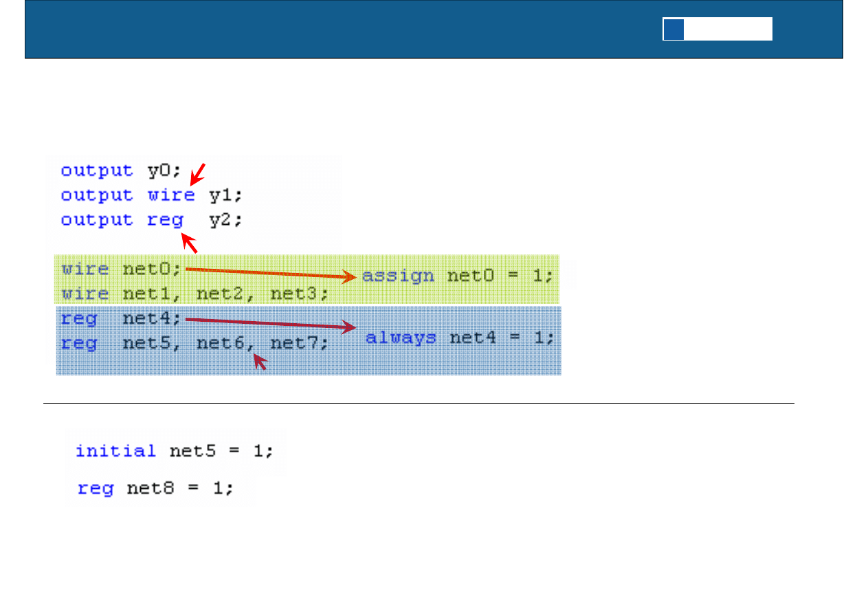Click the 'initial net5 = 1;' statement
868x614 pixels.
pos(175,451)
